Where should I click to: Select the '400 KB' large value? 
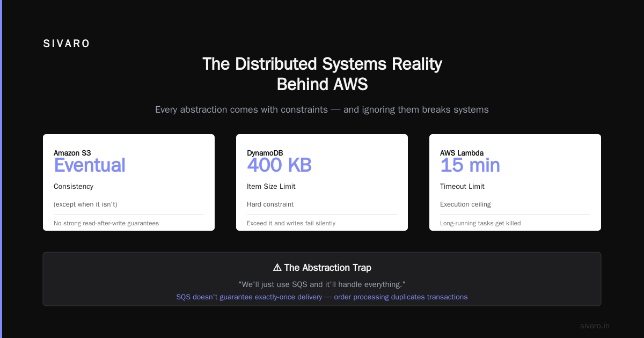pos(279,165)
